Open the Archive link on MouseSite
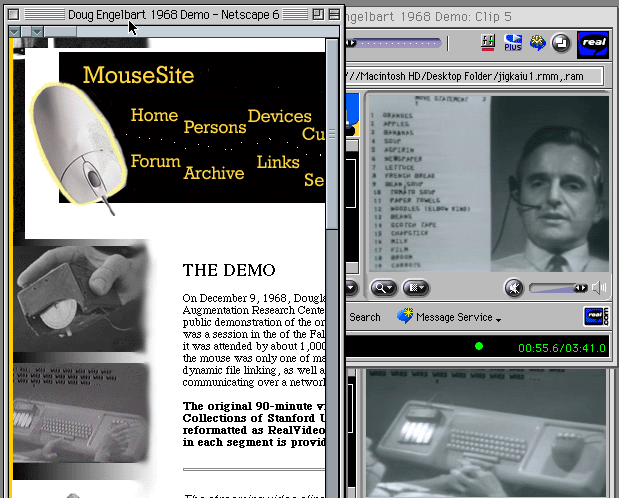 (214, 173)
